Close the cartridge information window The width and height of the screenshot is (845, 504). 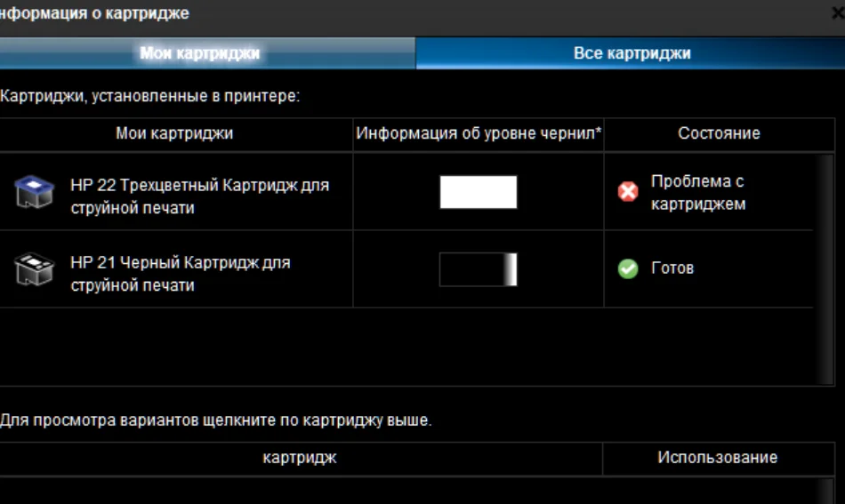[x=838, y=13]
